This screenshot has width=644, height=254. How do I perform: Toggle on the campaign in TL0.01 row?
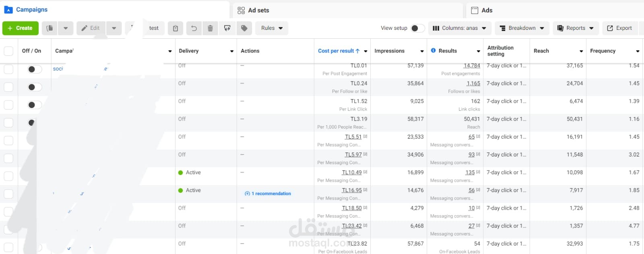tap(35, 69)
